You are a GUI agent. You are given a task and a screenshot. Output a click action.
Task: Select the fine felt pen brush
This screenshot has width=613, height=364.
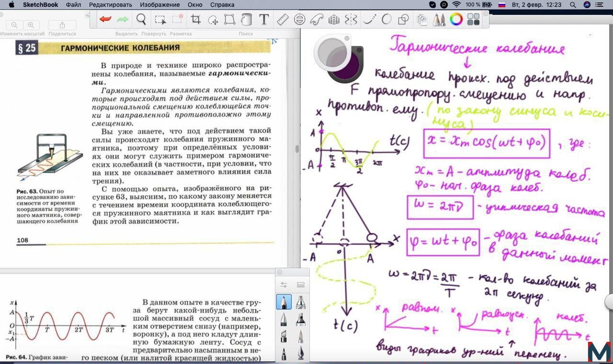284,354
